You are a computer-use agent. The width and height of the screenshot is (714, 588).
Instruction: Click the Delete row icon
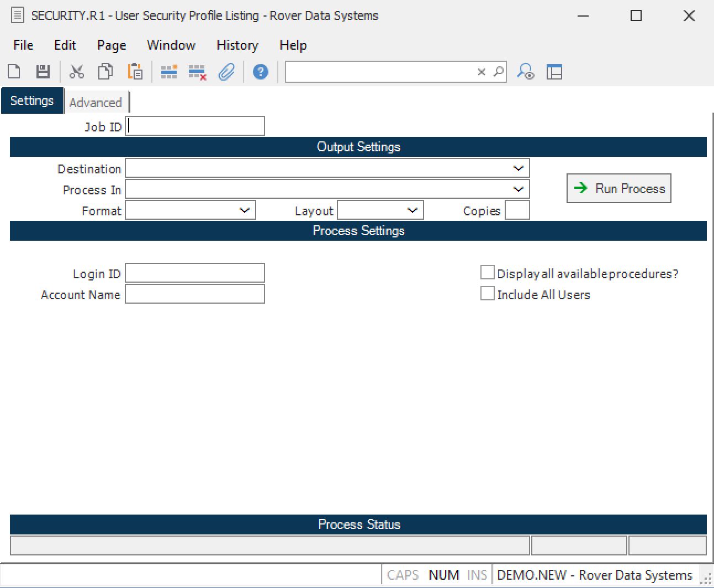197,72
